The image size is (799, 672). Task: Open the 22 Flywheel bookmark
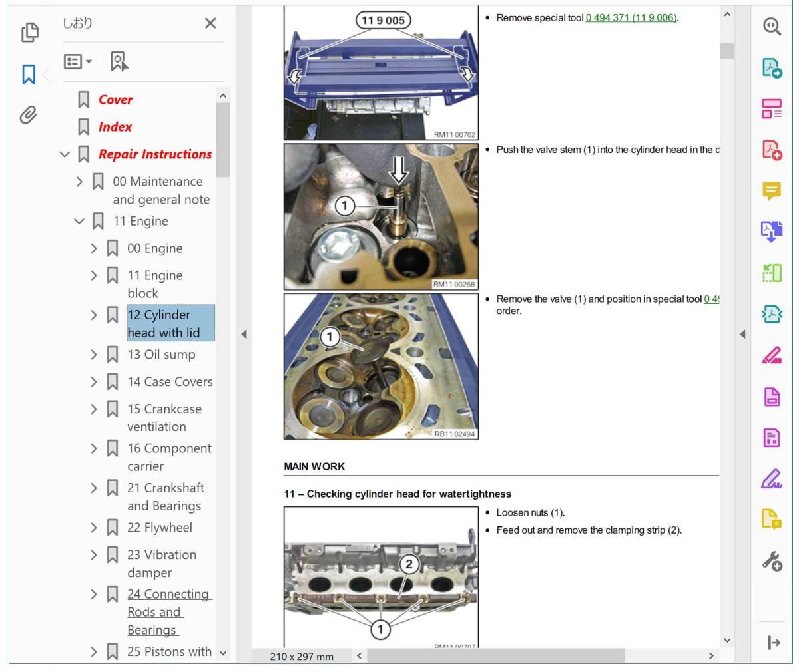click(x=160, y=528)
